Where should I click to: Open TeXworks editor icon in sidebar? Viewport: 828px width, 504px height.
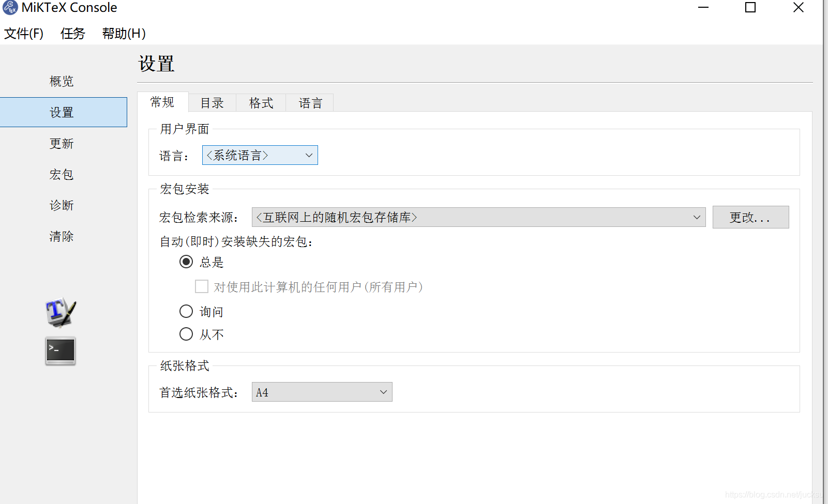(x=61, y=312)
